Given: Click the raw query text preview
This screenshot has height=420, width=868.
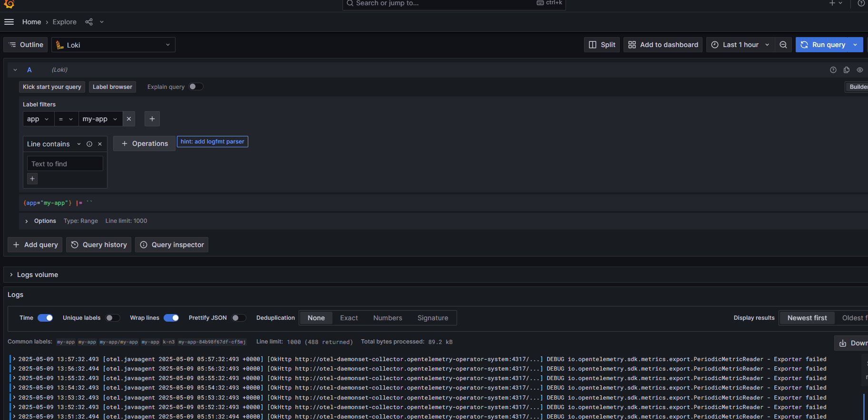Looking at the screenshot, I should click(58, 203).
